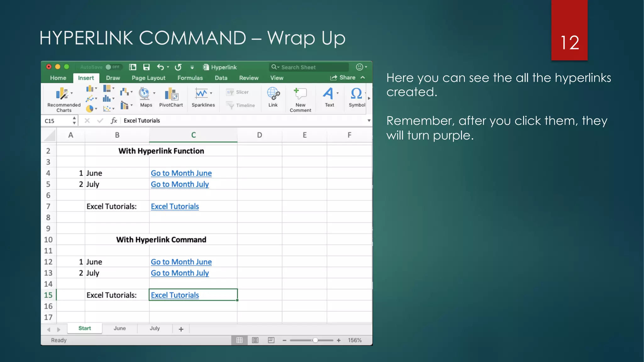The image size is (644, 362).
Task: Click the fx Insert Function icon
Action: [114, 121]
